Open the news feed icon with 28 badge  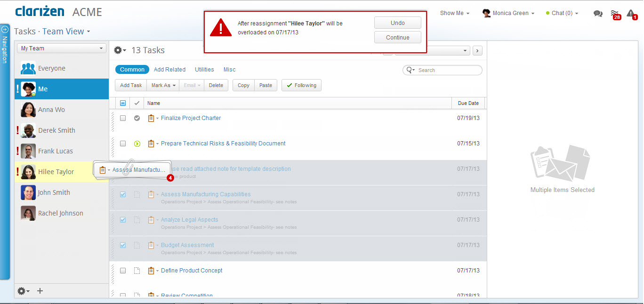(x=614, y=14)
